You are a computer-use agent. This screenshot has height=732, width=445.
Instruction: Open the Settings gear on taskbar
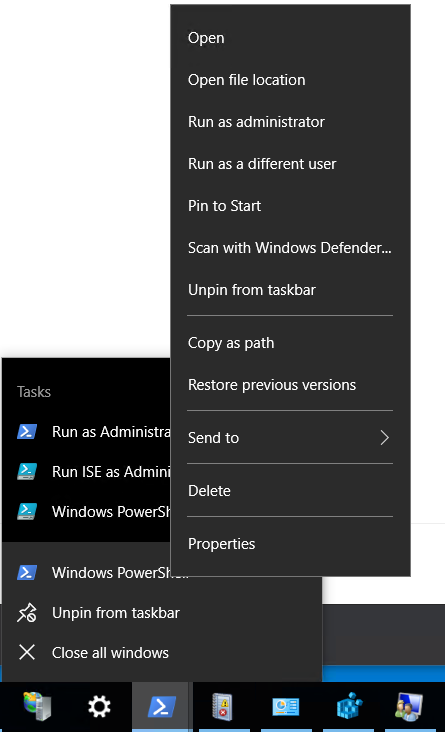click(x=99, y=707)
